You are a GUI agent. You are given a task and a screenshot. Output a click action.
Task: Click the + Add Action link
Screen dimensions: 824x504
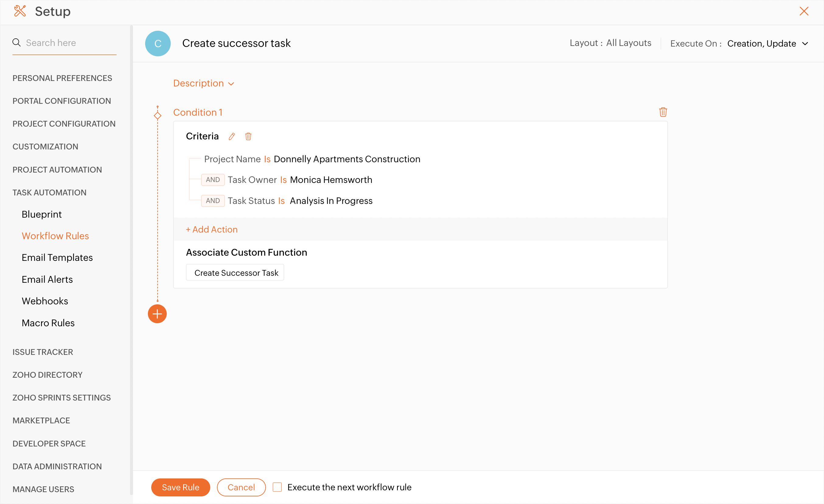coord(212,229)
